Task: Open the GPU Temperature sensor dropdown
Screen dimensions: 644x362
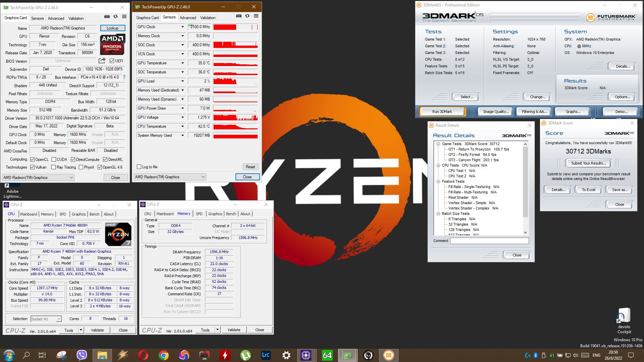Action: coord(182,63)
